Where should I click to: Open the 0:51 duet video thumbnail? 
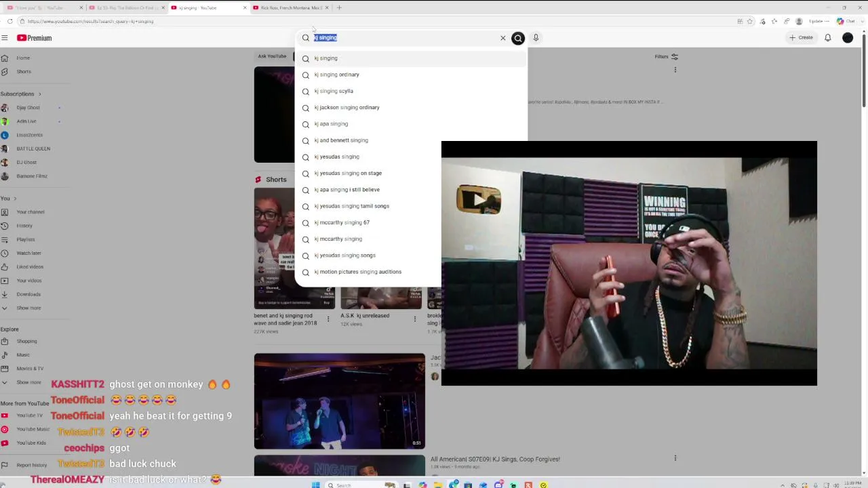click(x=340, y=401)
